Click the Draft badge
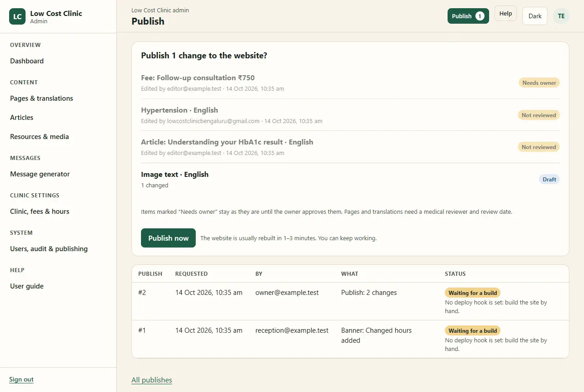This screenshot has height=392, width=584. [549, 180]
